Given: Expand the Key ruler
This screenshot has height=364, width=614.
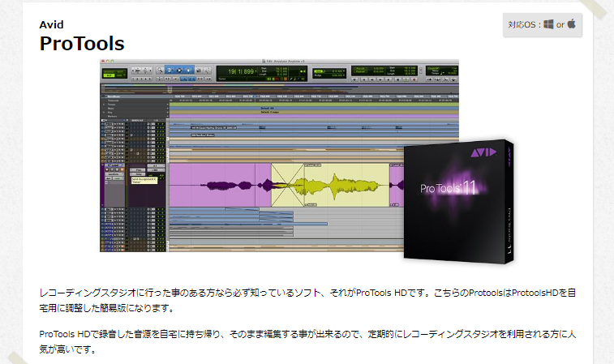Looking at the screenshot, I should point(104,113).
